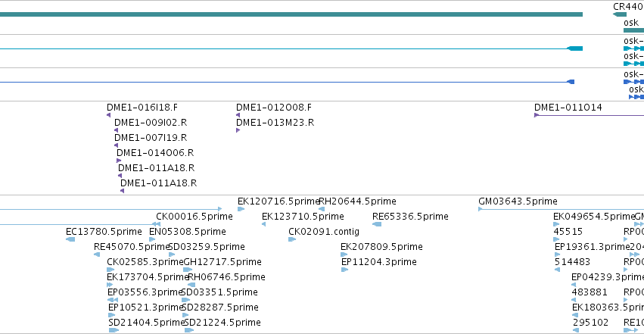Viewport: 644px width, 334px height.
Task: Open the EK207809.5prime feature label
Action: [381, 246]
